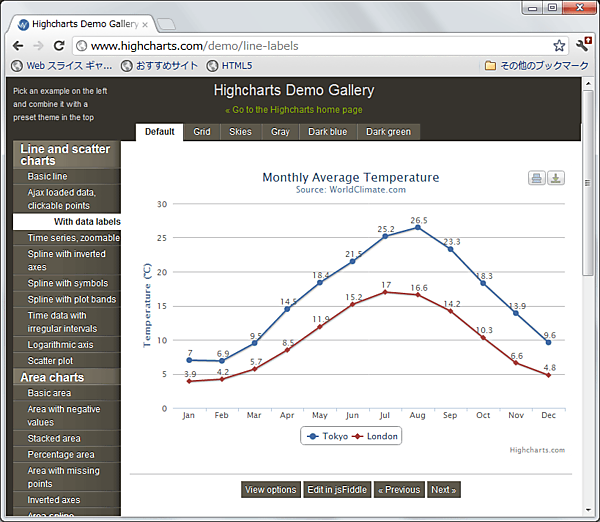Open the new tab button
The width and height of the screenshot is (600, 522).
pyautogui.click(x=167, y=22)
